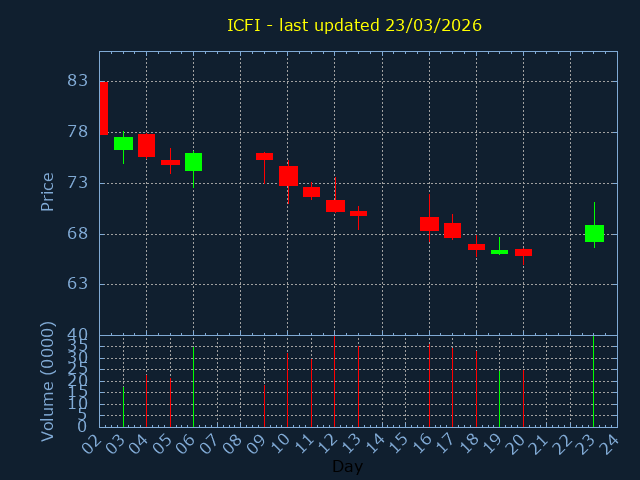Click the green candlestick on day 03
Screen dimensions: 640x480
click(x=123, y=143)
